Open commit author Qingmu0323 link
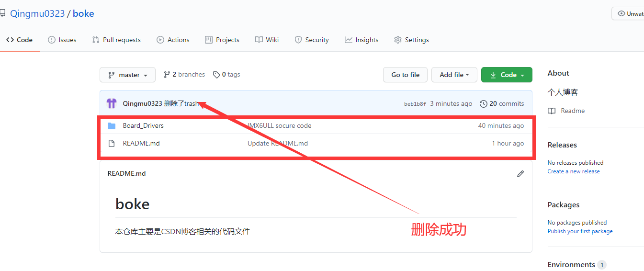The image size is (644, 271). pos(142,103)
